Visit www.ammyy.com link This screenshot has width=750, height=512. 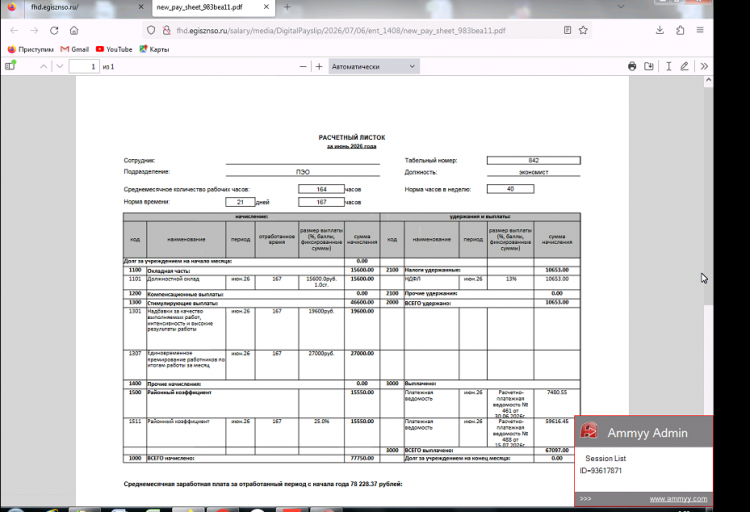[678, 499]
